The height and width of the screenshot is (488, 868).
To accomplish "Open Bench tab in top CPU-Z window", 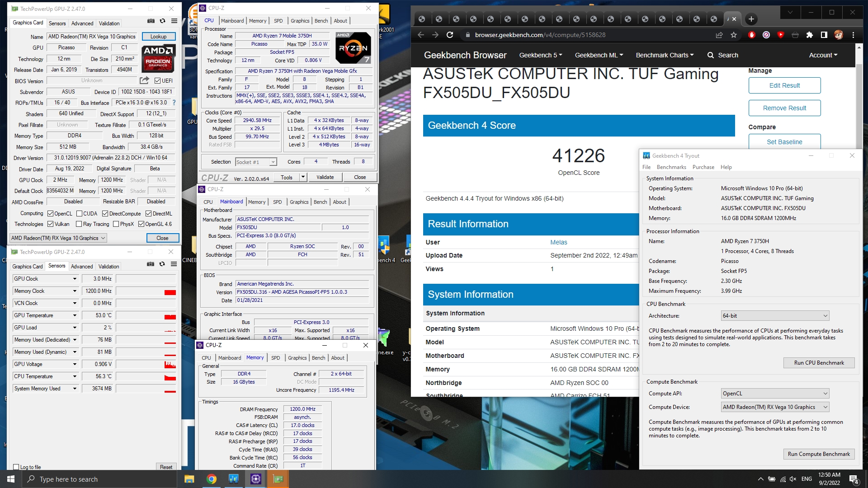I will 321,21.
